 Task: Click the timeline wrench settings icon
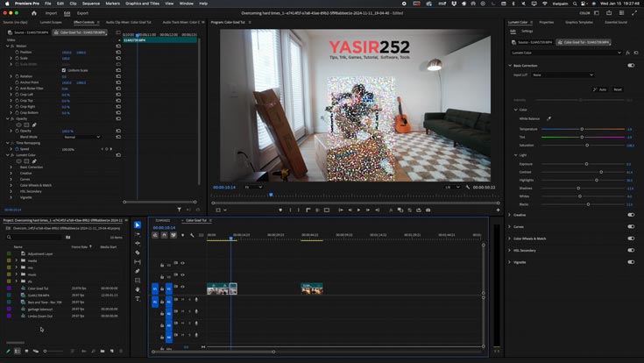(x=192, y=235)
